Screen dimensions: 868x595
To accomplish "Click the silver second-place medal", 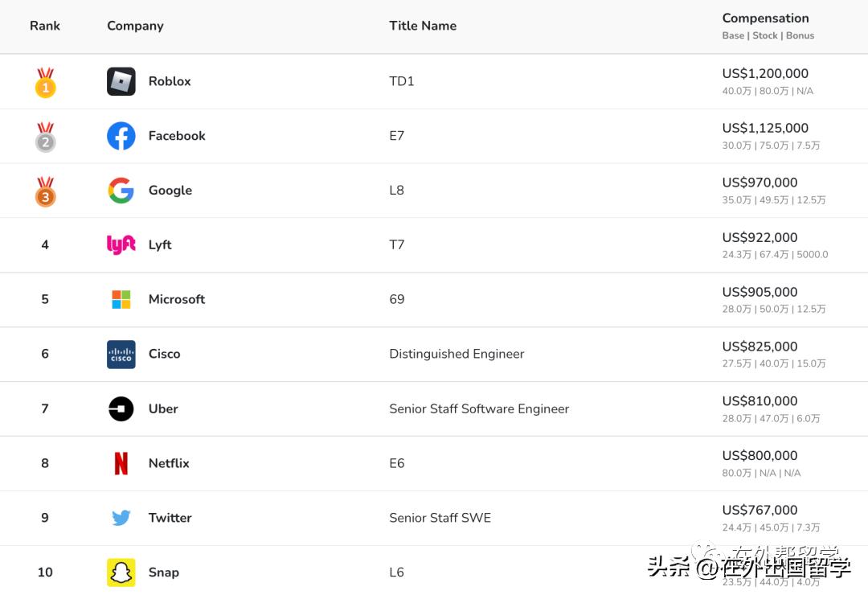I will (x=45, y=138).
